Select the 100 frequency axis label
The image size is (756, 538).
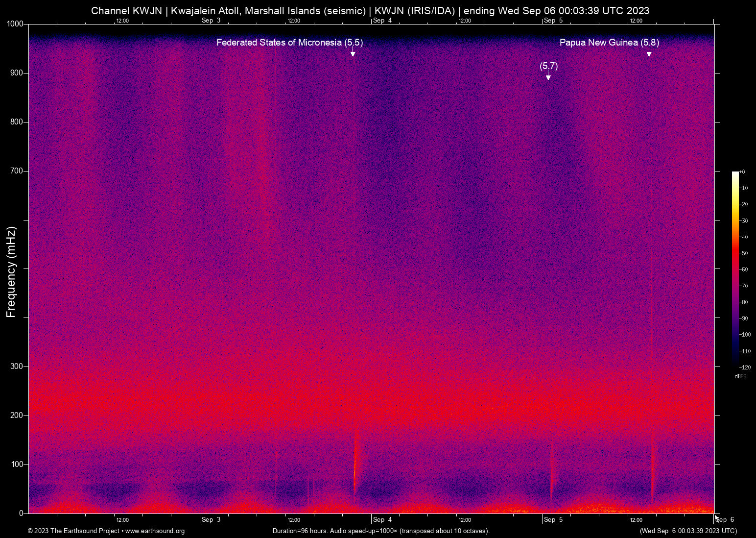[17, 465]
